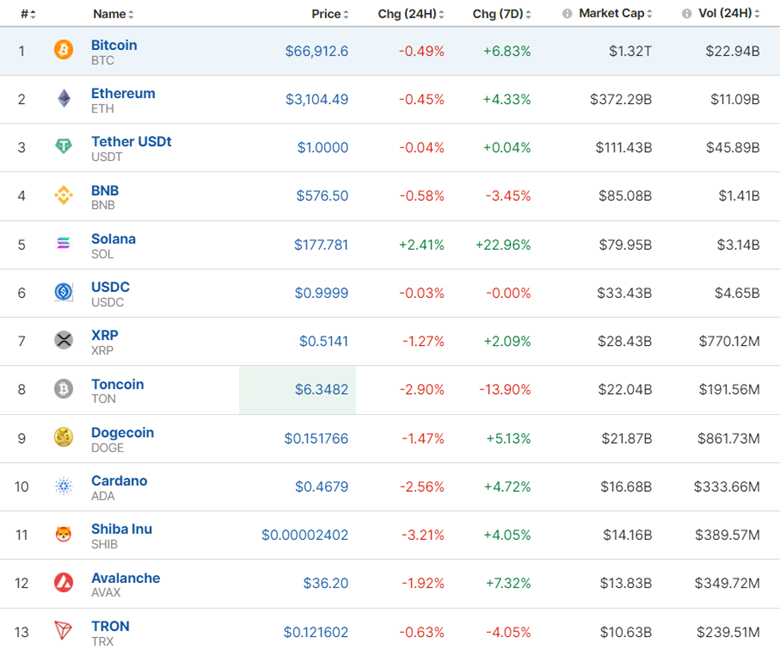
Task: Click Dogecoin volume $861.73M
Action: click(728, 439)
